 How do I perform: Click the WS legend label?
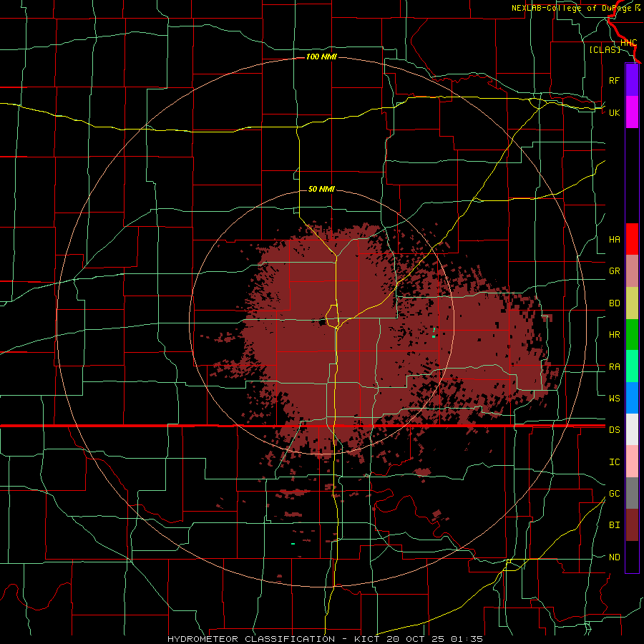[x=614, y=399]
